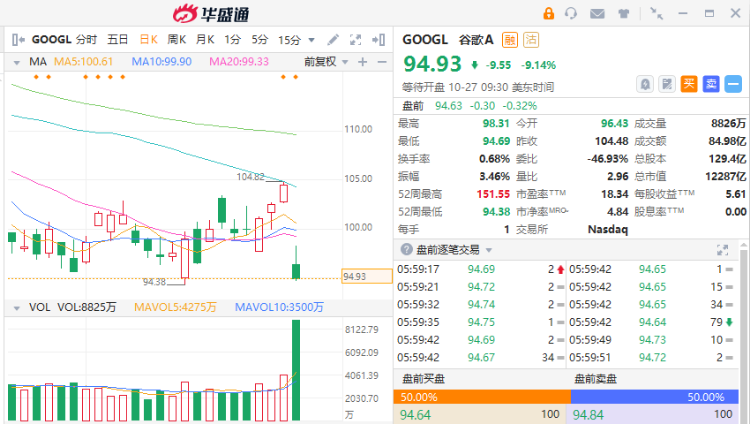Click the 05:59:17 trade row
Viewport: 750px width, 424px height.
[481, 269]
